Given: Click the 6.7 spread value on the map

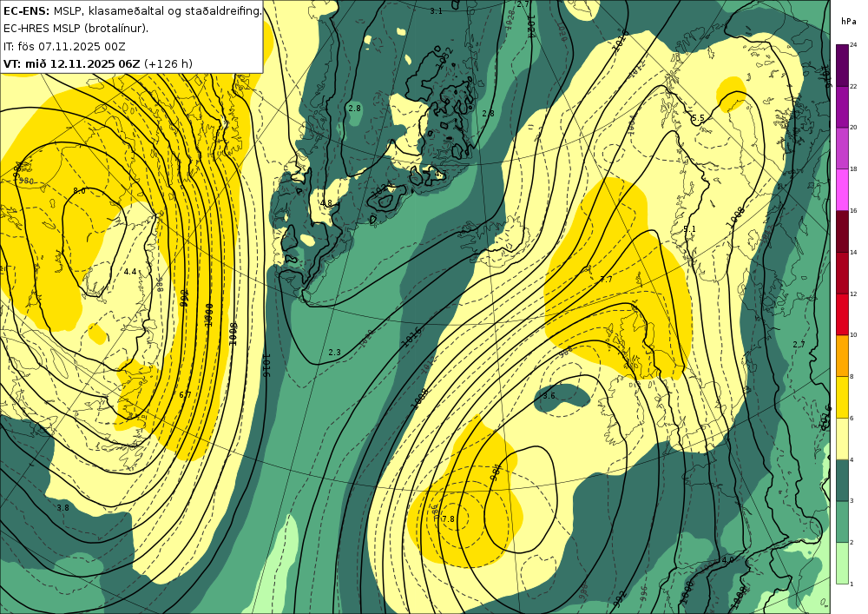Looking at the screenshot, I should (185, 395).
